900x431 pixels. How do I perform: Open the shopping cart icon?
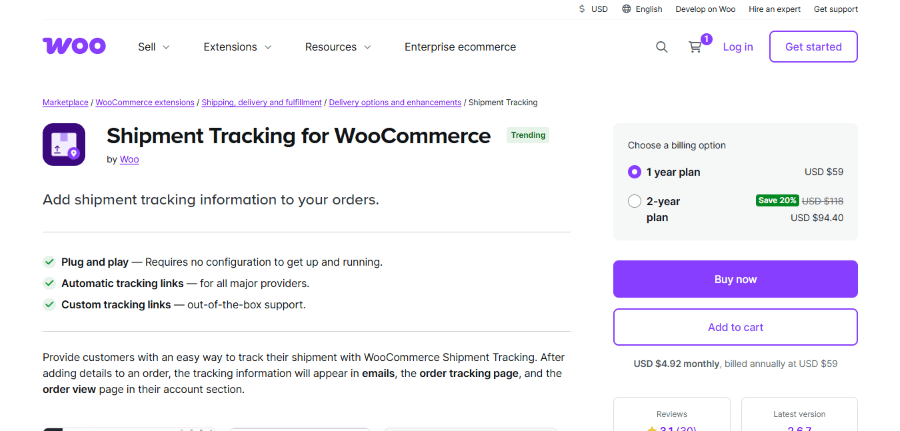(x=695, y=47)
